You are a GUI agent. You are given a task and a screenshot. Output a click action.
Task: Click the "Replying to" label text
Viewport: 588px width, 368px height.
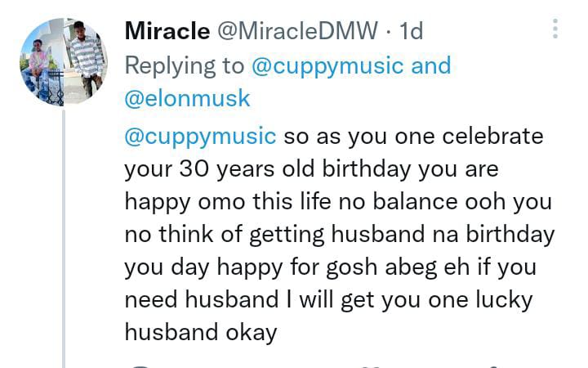coord(182,65)
